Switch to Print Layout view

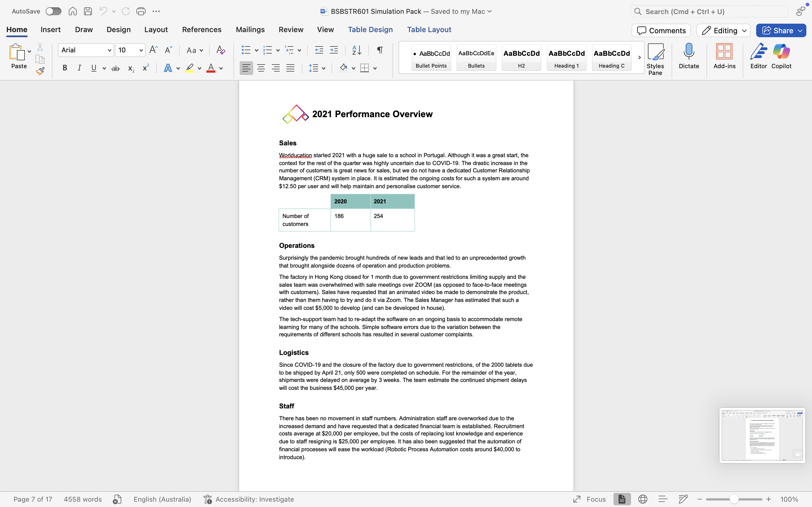[622, 499]
